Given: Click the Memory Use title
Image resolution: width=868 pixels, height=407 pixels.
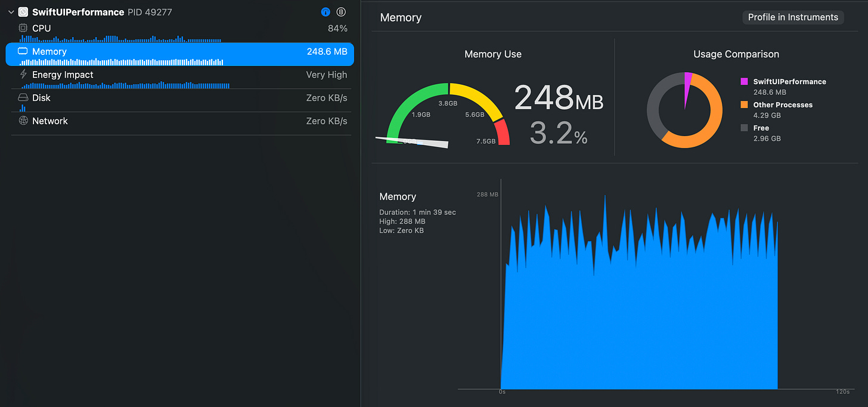Looking at the screenshot, I should tap(493, 54).
